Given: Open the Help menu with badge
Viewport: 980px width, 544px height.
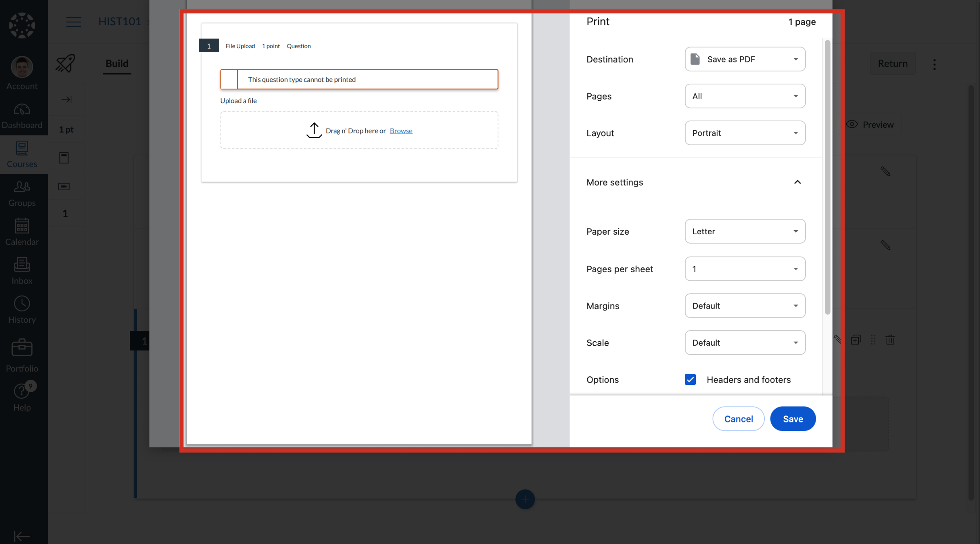Looking at the screenshot, I should click(22, 397).
